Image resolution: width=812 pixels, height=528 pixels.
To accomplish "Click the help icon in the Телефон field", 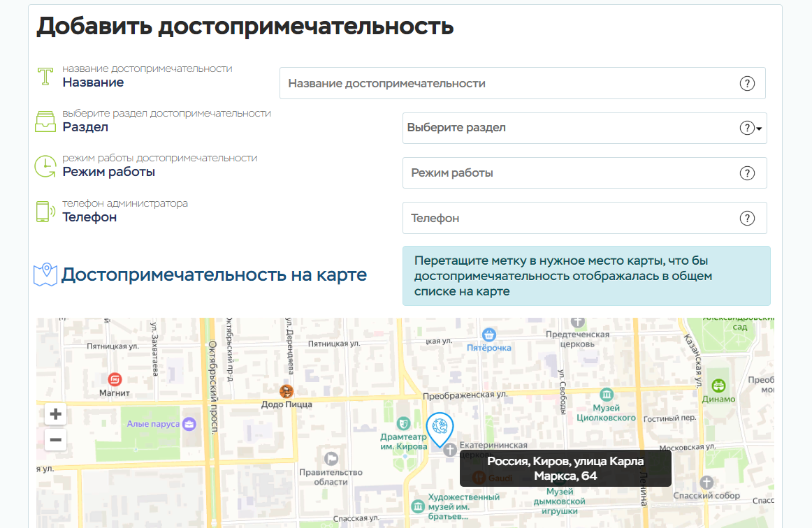I will [x=747, y=219].
